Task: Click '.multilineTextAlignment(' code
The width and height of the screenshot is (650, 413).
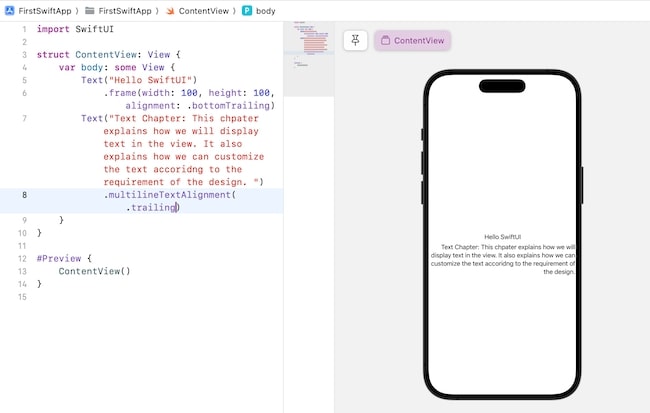Action: click(x=170, y=195)
